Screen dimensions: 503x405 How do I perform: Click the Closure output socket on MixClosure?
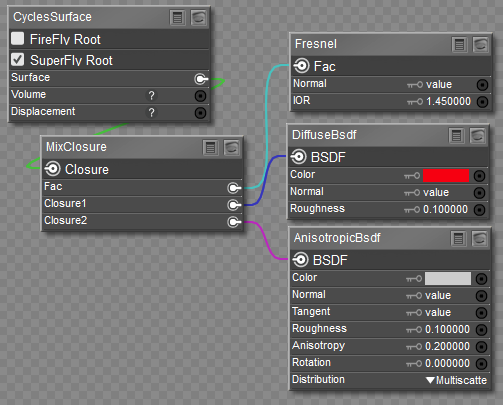tap(53, 169)
